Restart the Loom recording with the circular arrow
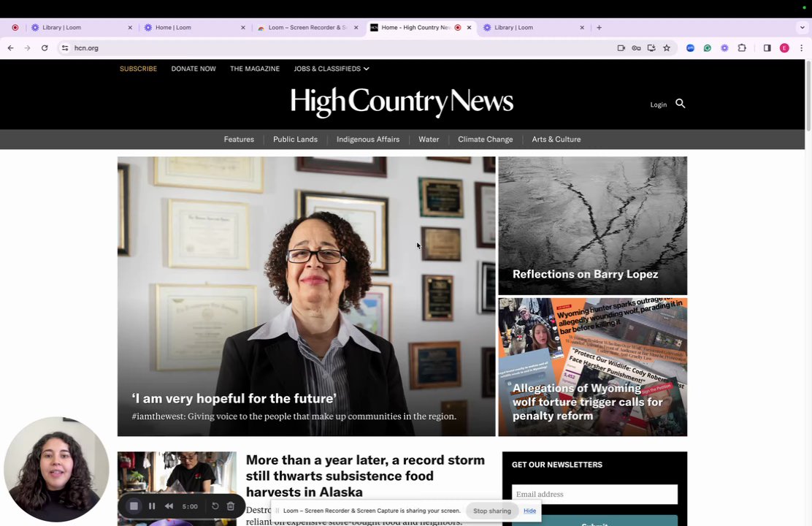This screenshot has width=812, height=526. [x=215, y=506]
